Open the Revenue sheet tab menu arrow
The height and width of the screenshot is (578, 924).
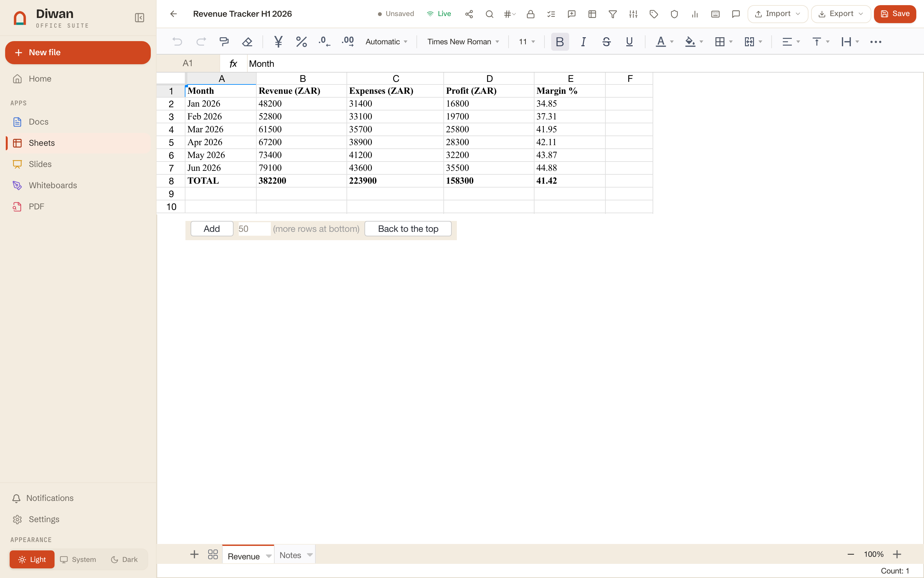point(269,556)
